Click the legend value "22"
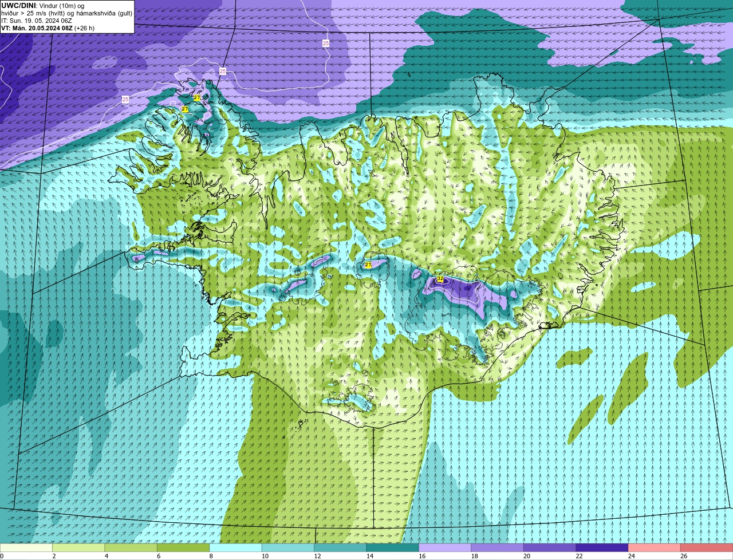 (579, 556)
